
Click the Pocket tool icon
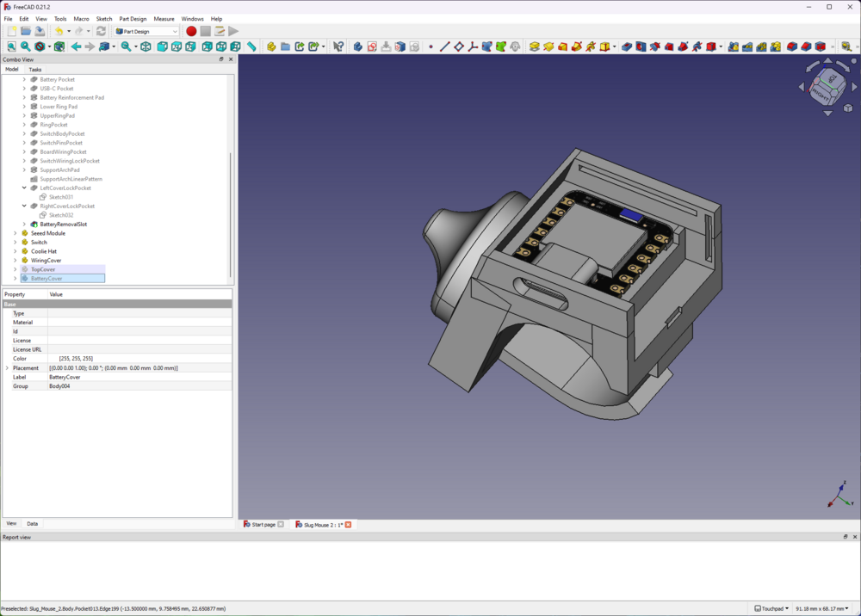pyautogui.click(x=626, y=46)
